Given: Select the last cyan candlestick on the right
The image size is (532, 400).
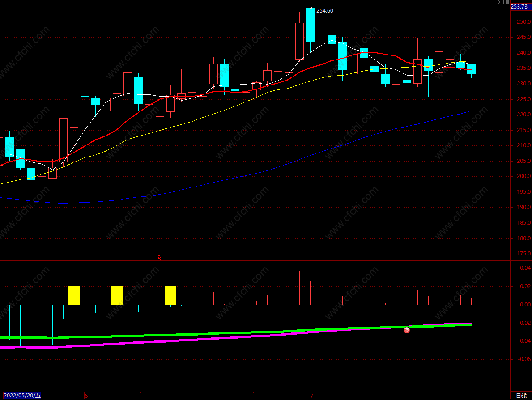Looking at the screenshot, I should coord(471,69).
